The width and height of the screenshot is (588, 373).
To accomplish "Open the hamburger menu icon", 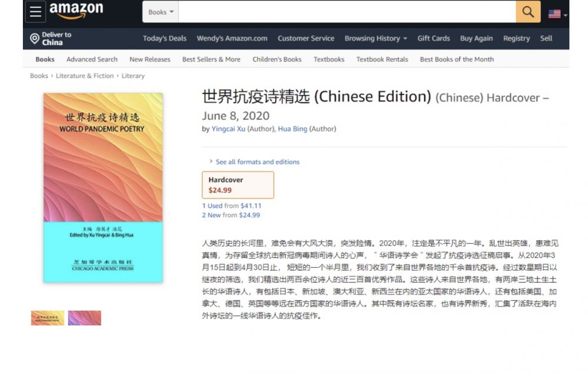I will click(36, 12).
